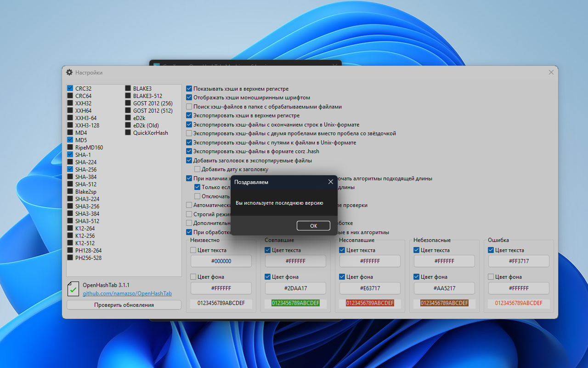
Task: Click the OpenHashTab file checkmark icon
Action: (73, 289)
